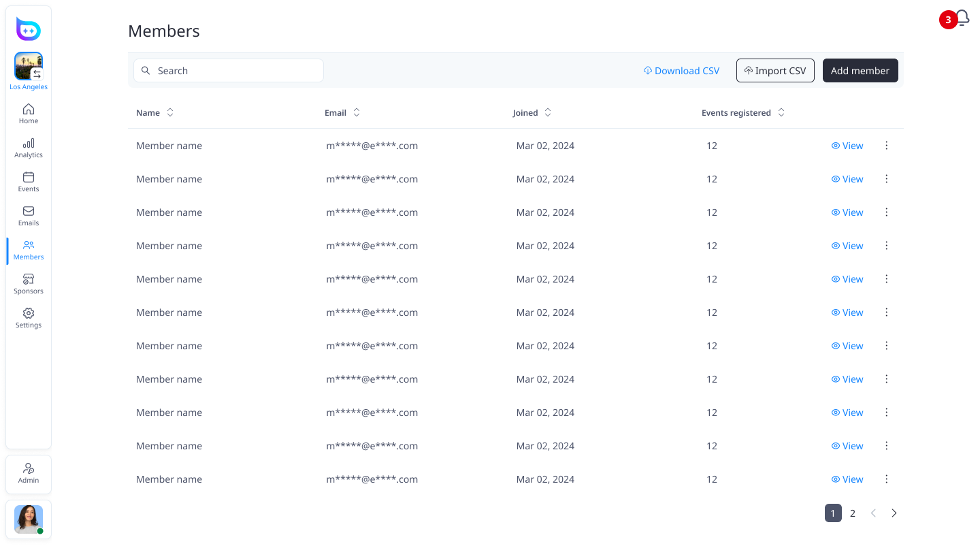Open Admin panel in sidebar

pos(29,473)
